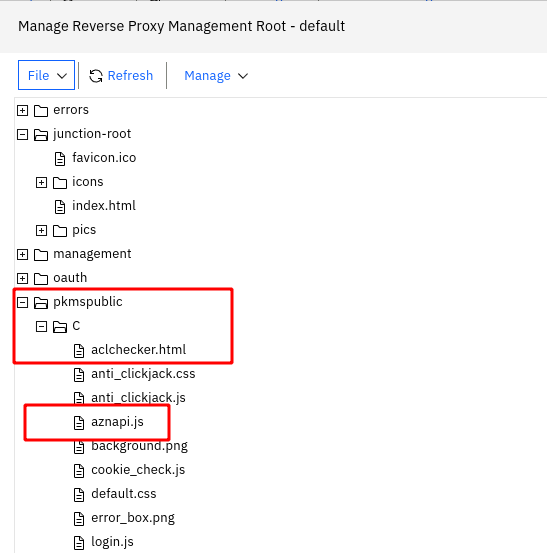Expand the oauth folder node
Screen dimensions: 547x553
coord(23,278)
